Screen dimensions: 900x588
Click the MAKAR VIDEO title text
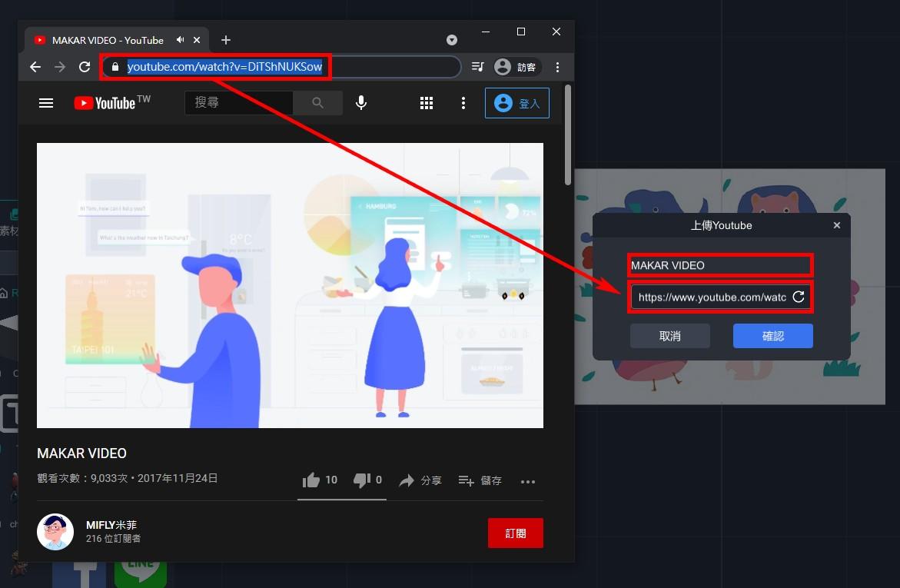pos(81,453)
